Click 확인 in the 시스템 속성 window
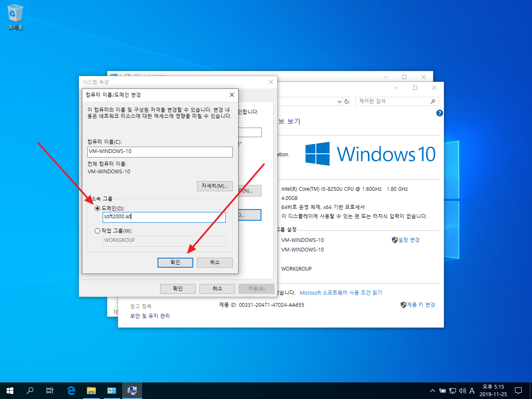 (x=178, y=288)
